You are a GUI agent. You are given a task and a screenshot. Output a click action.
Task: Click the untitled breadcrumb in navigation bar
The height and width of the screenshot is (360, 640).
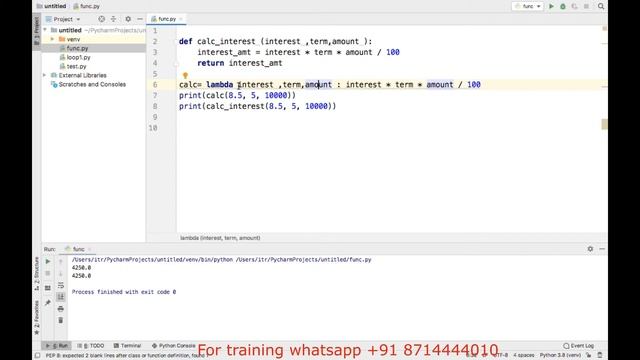tap(51, 6)
